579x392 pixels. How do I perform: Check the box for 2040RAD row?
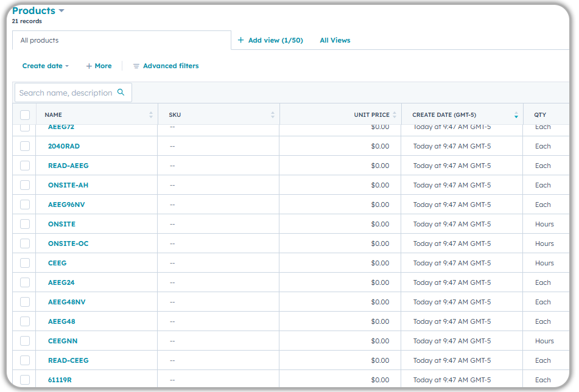coord(25,146)
